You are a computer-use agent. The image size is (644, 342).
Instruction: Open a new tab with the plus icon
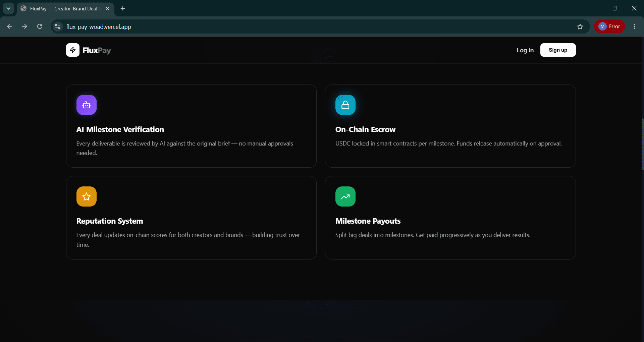123,8
